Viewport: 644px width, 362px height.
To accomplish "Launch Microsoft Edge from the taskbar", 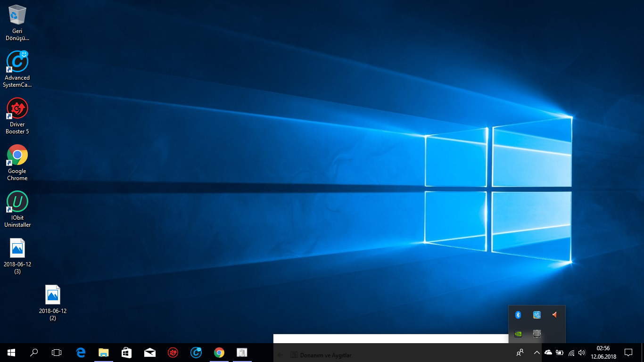I will (x=81, y=353).
